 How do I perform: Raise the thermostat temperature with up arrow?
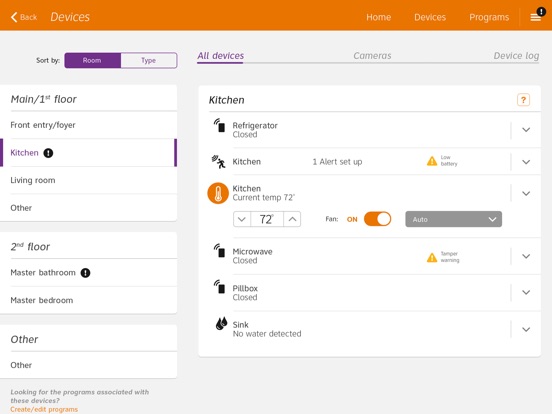click(292, 219)
